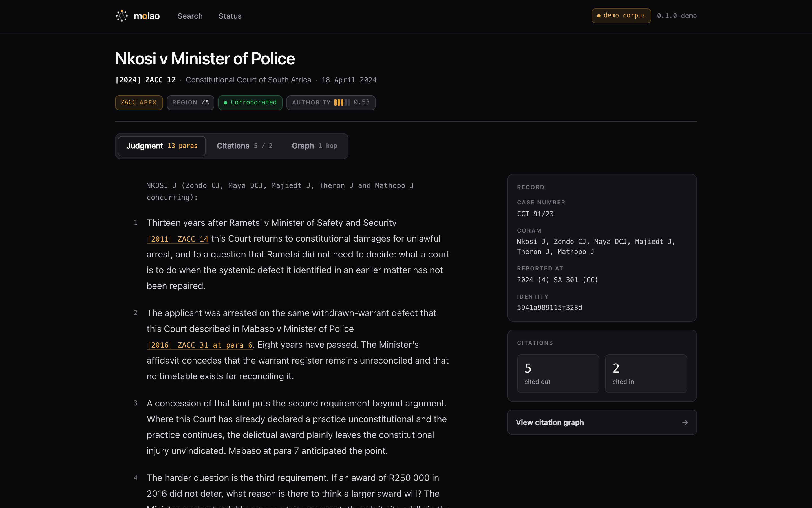Click case number value CCT 91/23

tap(535, 214)
